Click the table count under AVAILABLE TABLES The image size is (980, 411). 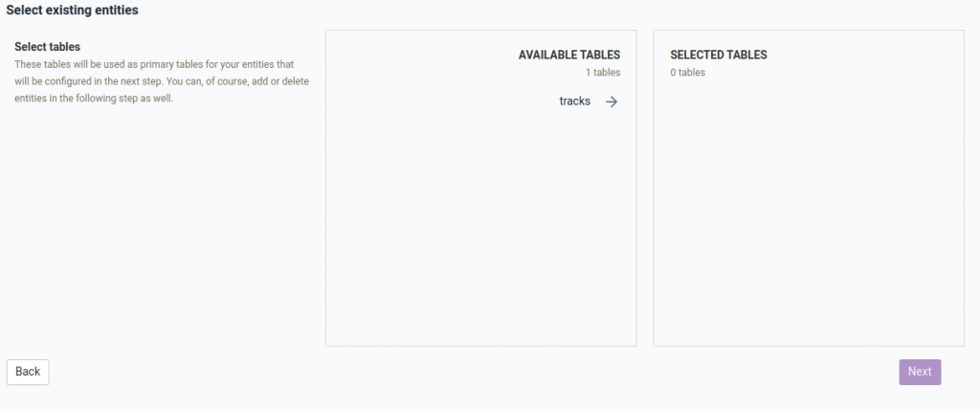tap(603, 72)
